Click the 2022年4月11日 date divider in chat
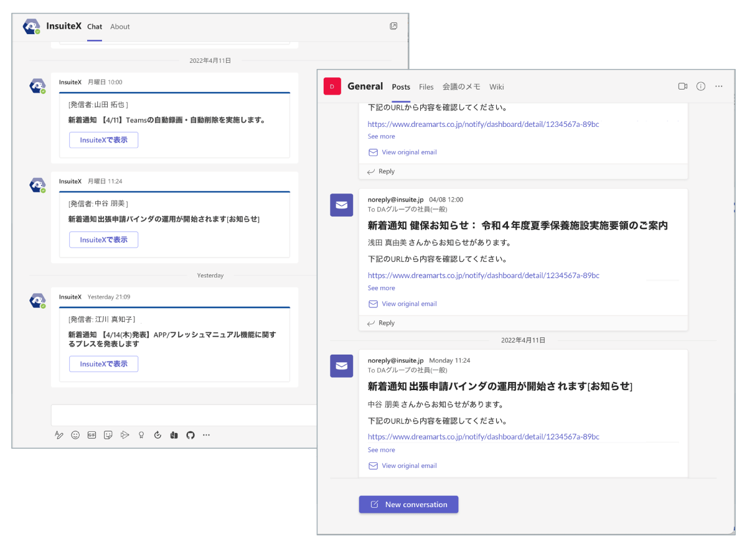This screenshot has width=747, height=560. 210,60
